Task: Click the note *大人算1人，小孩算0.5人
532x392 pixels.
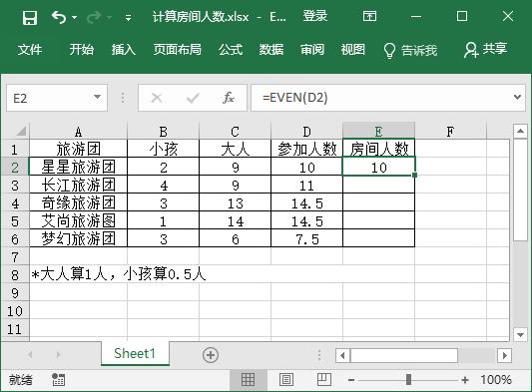Action: coord(119,274)
